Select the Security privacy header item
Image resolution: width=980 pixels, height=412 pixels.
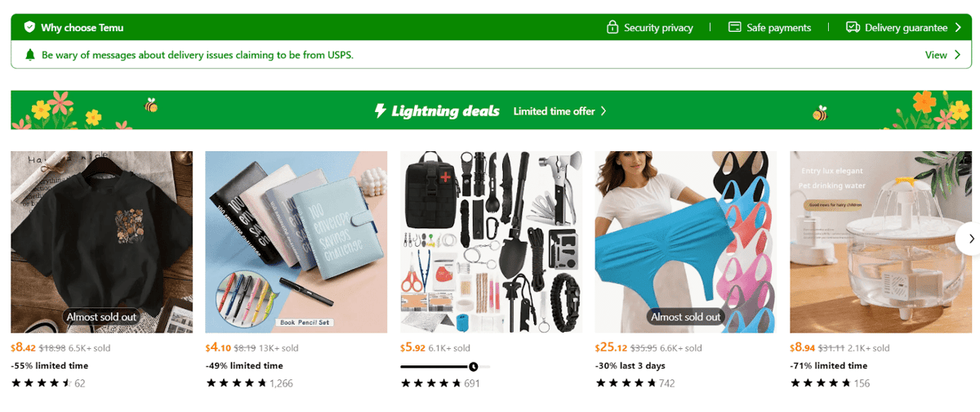[x=658, y=28]
